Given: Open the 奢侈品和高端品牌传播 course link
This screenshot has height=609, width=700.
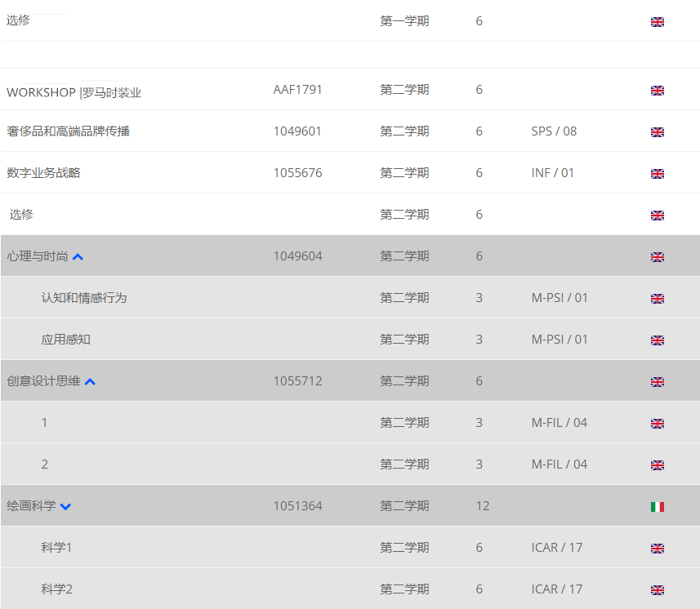Looking at the screenshot, I should [68, 131].
